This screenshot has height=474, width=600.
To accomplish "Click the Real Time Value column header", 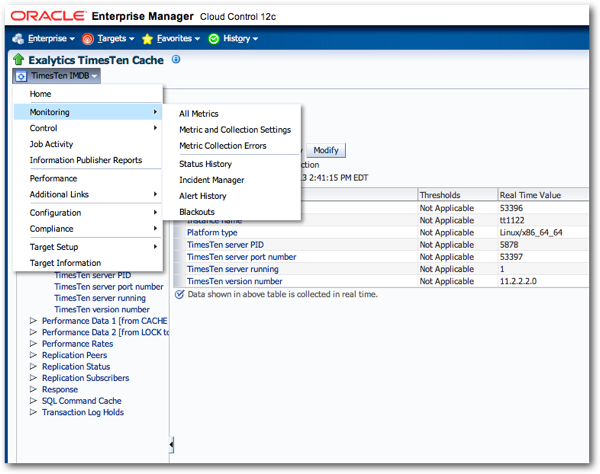I will point(543,195).
